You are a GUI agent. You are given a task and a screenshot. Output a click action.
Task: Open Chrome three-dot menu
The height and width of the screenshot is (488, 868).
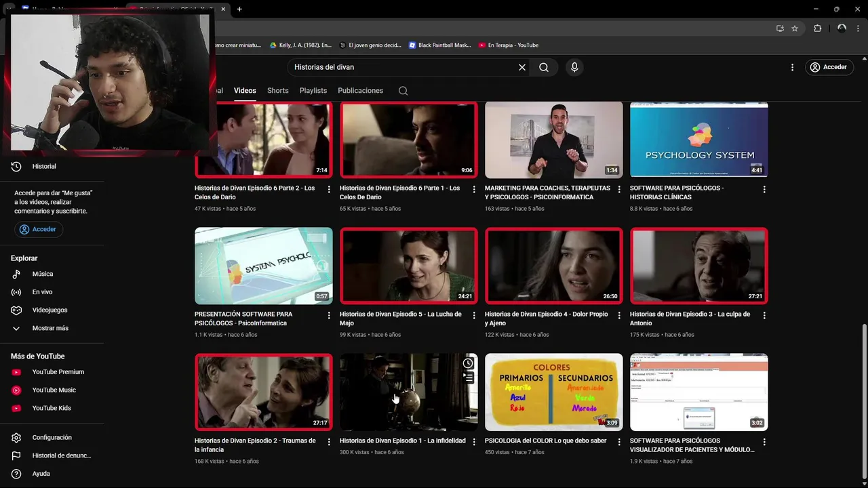(859, 28)
